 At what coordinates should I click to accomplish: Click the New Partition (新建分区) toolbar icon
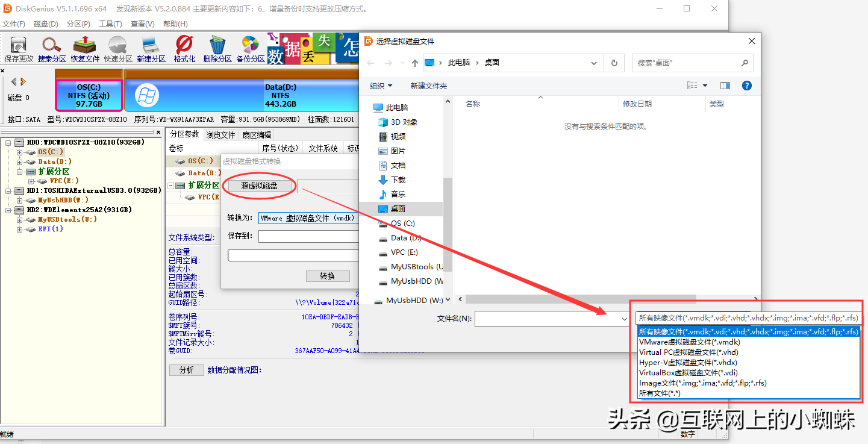[x=151, y=49]
